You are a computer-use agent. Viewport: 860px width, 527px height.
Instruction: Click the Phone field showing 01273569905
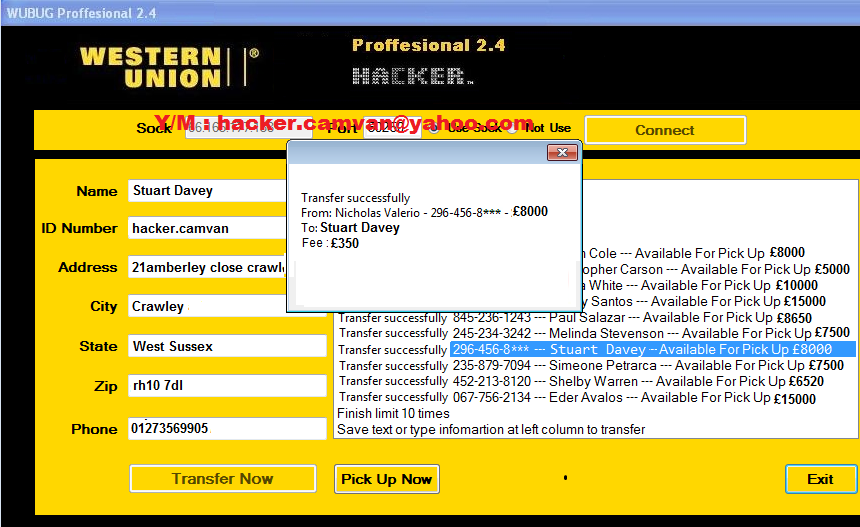(227, 428)
